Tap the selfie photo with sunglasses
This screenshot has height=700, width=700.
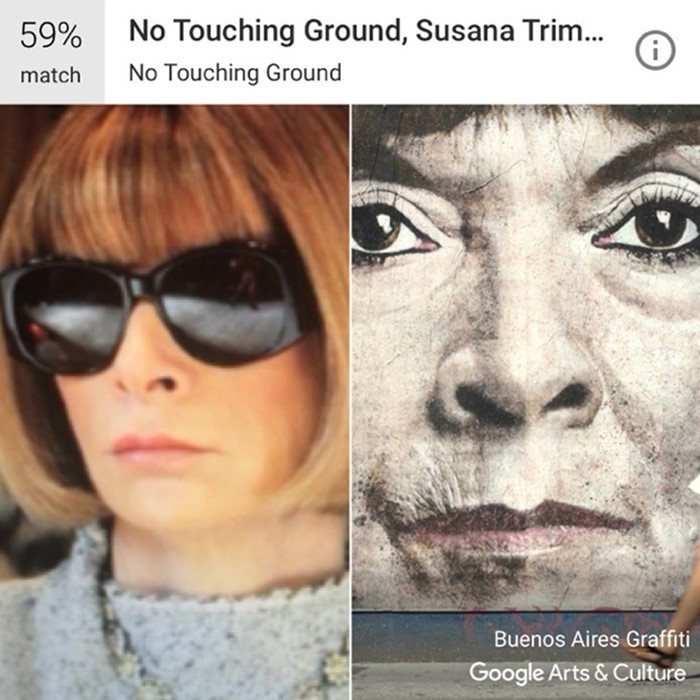click(x=174, y=402)
